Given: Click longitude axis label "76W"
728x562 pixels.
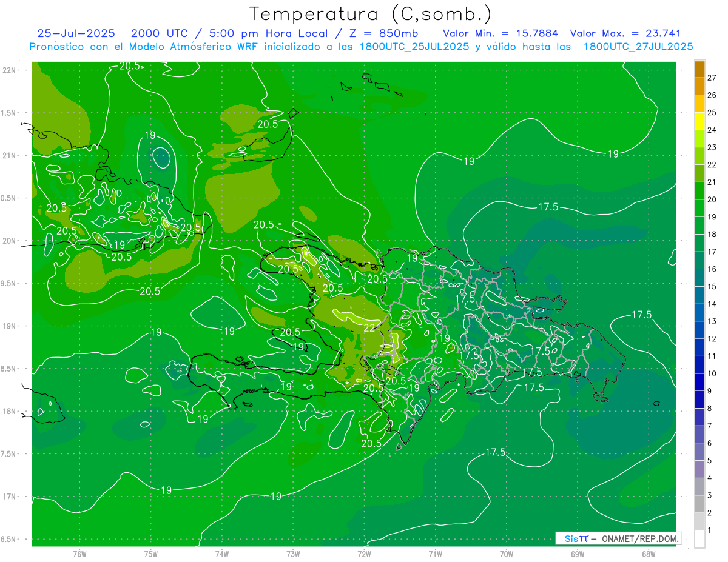Looking at the screenshot, I should [79, 554].
